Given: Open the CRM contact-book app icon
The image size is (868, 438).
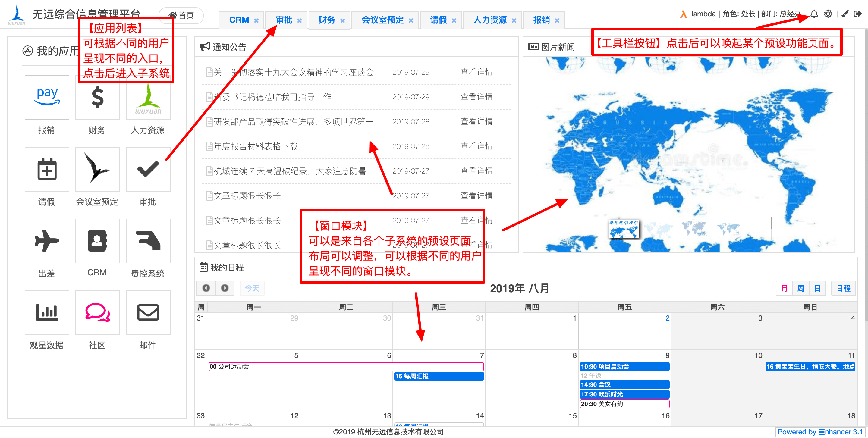Looking at the screenshot, I should click(97, 241).
